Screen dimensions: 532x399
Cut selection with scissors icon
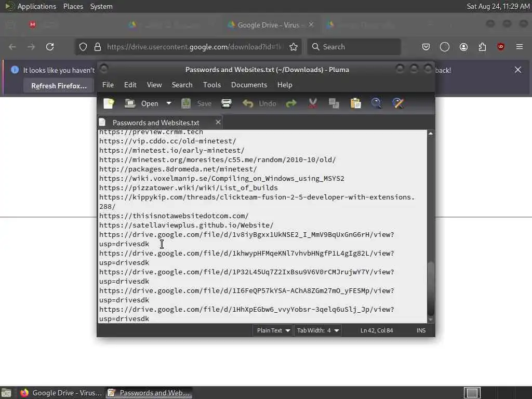coord(312,103)
